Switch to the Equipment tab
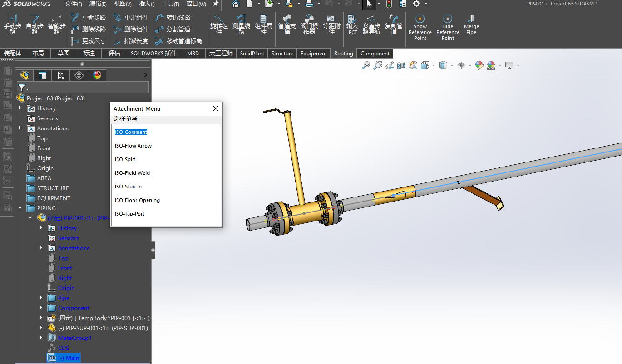The image size is (622, 364). point(314,53)
